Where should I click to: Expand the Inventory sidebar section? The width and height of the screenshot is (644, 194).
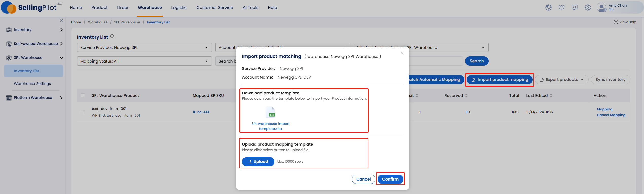61,30
